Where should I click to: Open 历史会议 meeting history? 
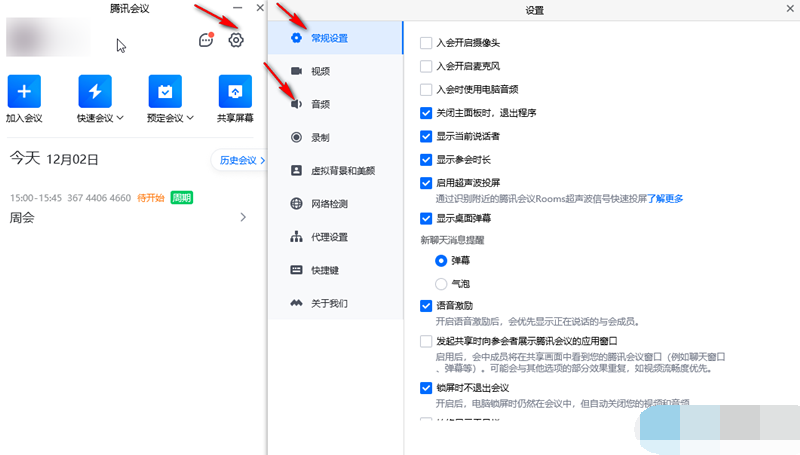click(x=240, y=160)
